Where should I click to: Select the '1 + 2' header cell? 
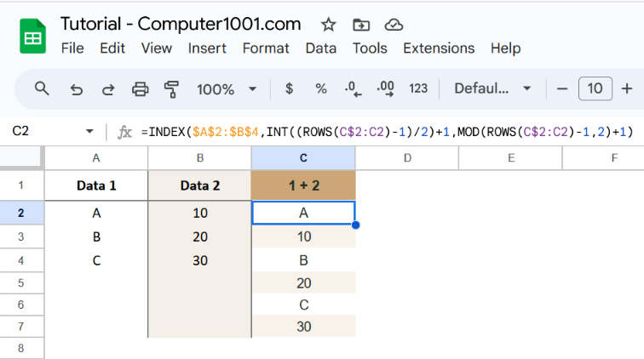pyautogui.click(x=303, y=185)
